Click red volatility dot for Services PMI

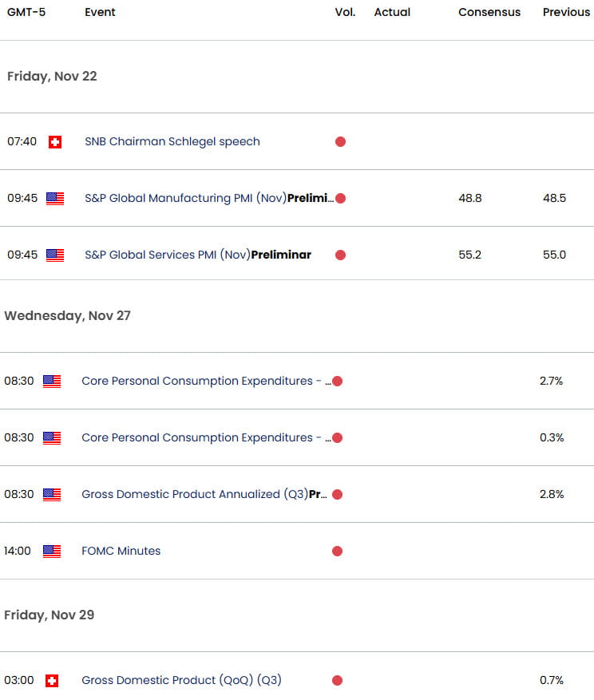point(340,255)
